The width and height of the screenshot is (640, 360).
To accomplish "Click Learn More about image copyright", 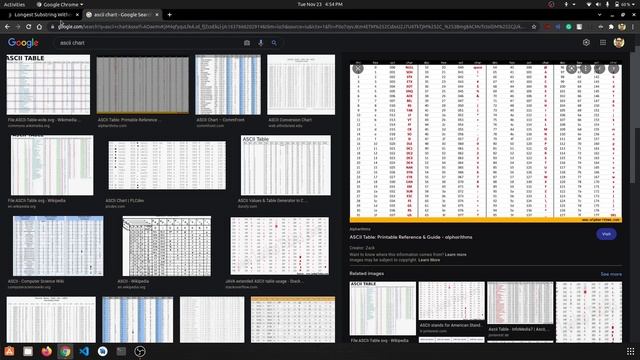I will [x=429, y=260].
